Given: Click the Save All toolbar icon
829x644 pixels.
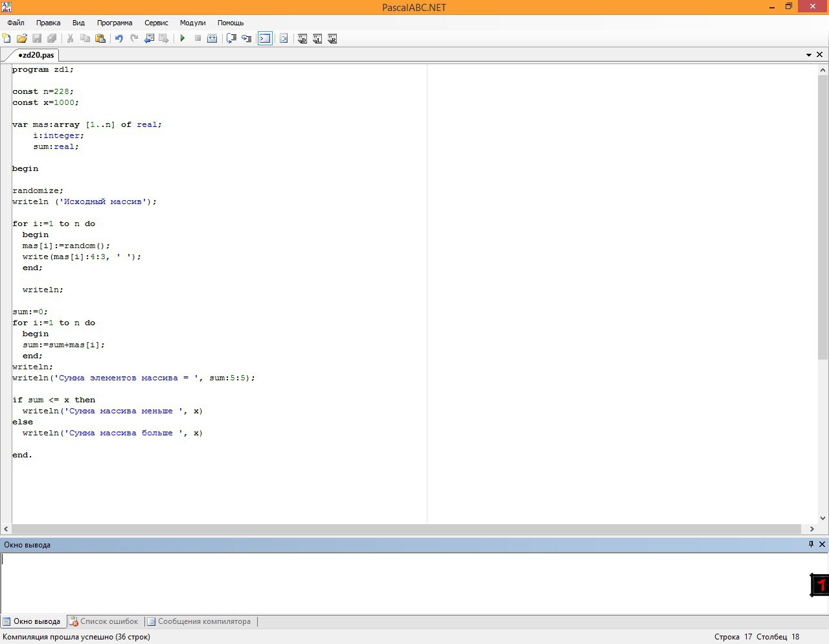Looking at the screenshot, I should [x=52, y=39].
